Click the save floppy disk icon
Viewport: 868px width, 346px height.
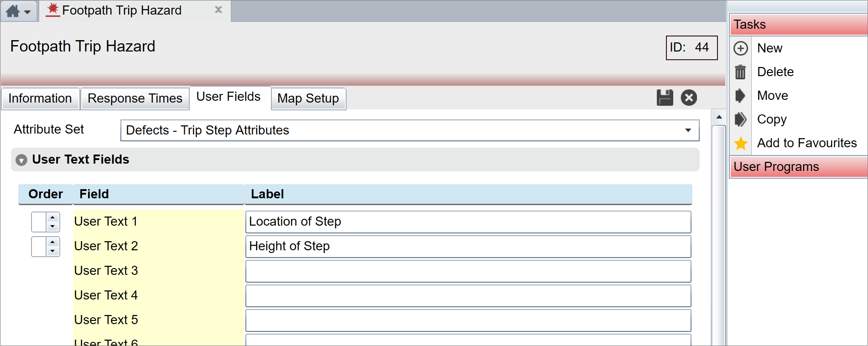[665, 98]
